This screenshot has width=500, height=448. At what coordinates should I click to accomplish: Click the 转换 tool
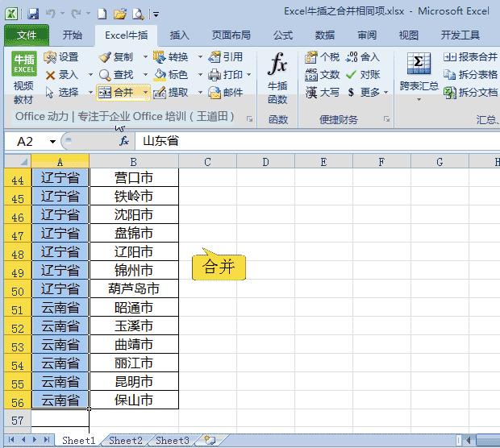point(171,57)
